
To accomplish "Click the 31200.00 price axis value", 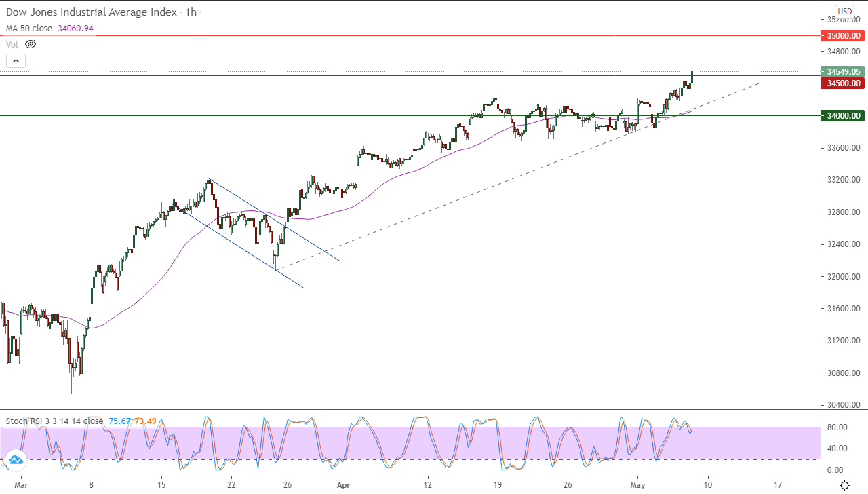I will [844, 341].
